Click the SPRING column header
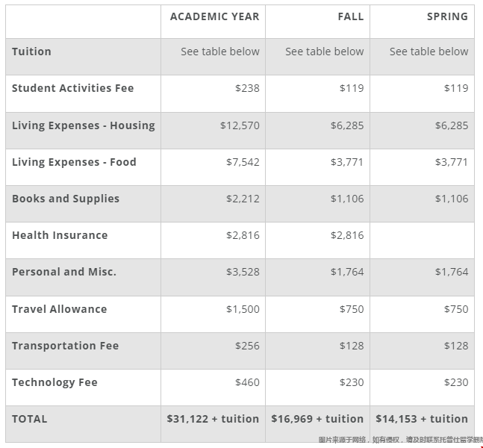 point(447,16)
